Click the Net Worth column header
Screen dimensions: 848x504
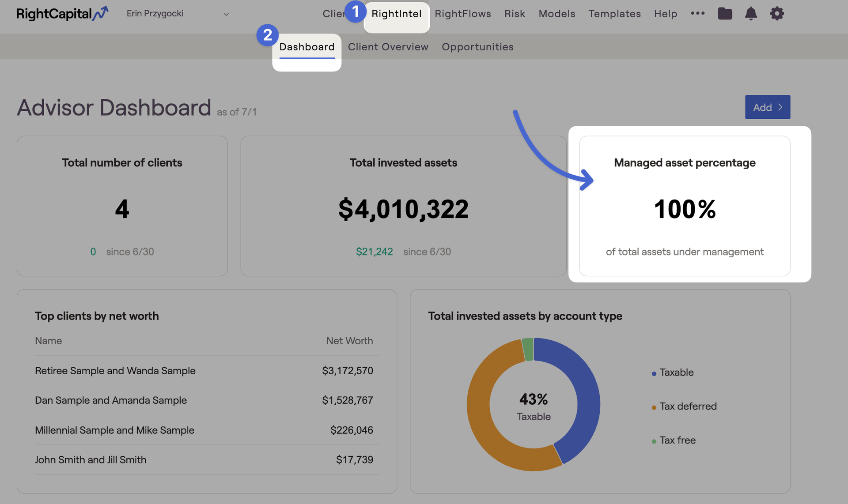pos(349,341)
